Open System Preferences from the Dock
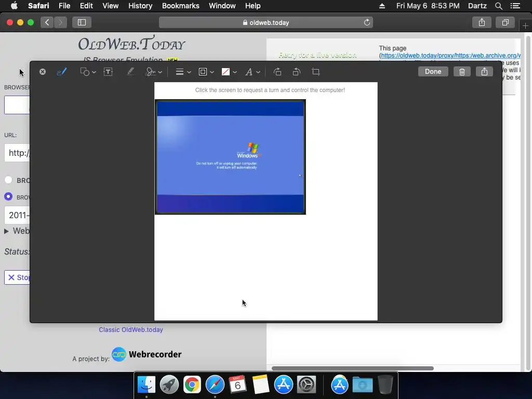 pos(307,384)
